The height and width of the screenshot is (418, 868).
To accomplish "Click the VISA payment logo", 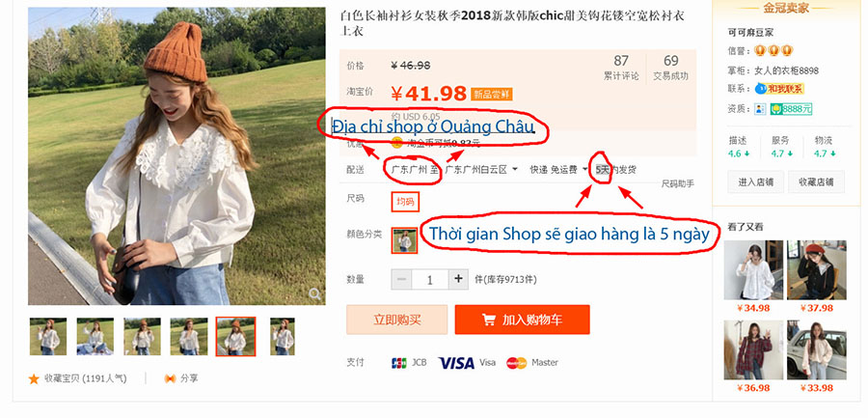I will tap(456, 363).
